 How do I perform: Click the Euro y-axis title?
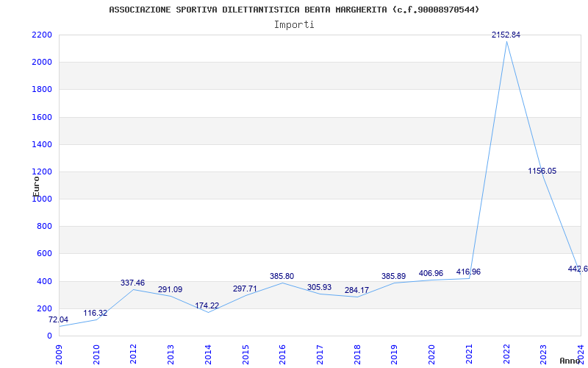pos(36,186)
